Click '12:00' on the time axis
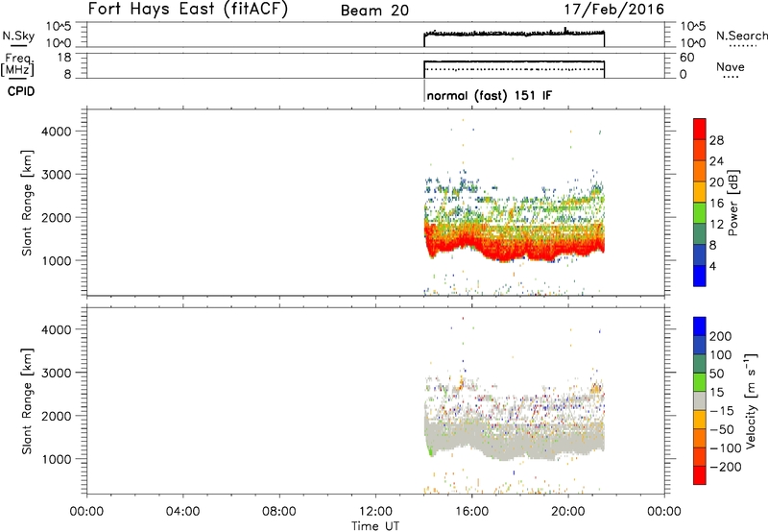Screen dimensions: 768x532 pos(375,512)
